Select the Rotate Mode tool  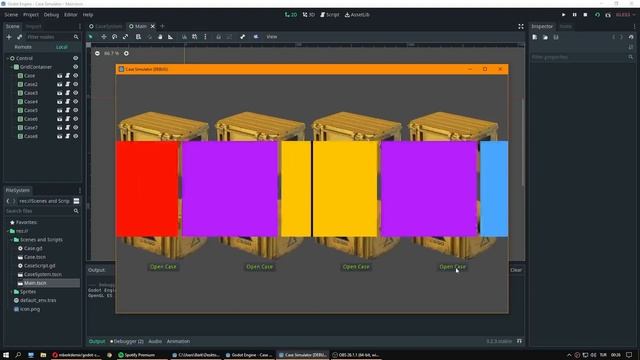pos(115,37)
